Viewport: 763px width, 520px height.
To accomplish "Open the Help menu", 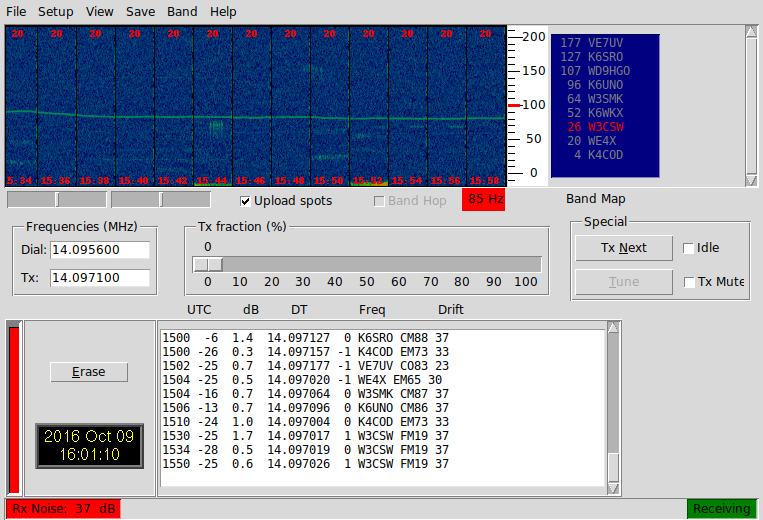I will (223, 12).
